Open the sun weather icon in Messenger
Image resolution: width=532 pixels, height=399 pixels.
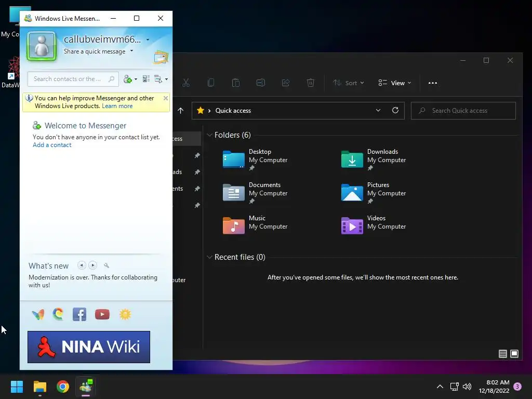click(125, 314)
